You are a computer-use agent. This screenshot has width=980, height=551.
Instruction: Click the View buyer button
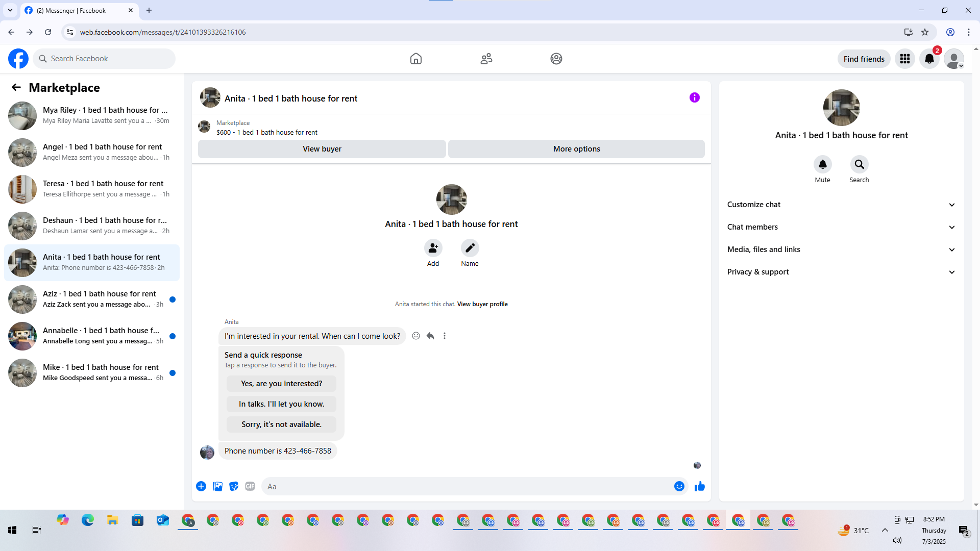click(322, 149)
